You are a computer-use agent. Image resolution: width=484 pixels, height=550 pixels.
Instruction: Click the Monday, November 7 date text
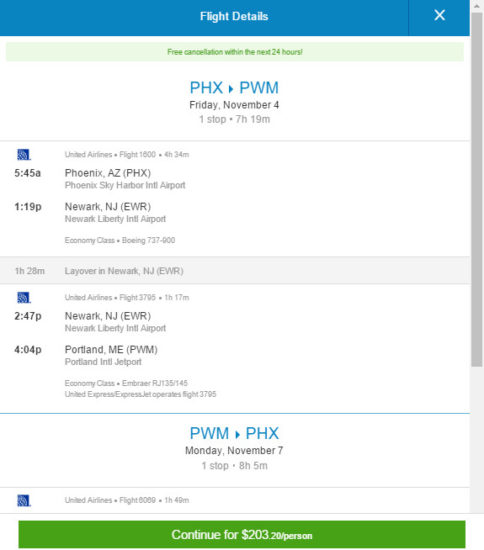tap(234, 450)
